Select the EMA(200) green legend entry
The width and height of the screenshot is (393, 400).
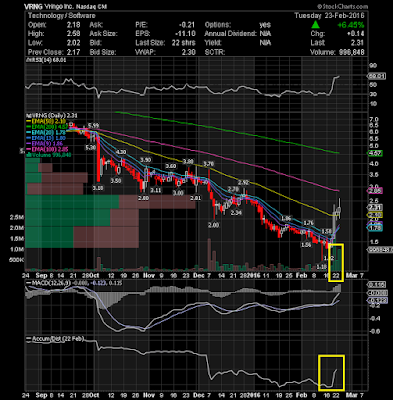point(47,127)
